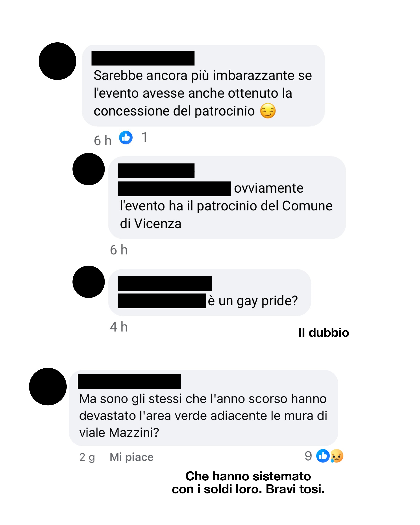Open avatar of the 'ovviamente l'evento' reply
Viewport: 420px width, 525px height.
pos(89,169)
